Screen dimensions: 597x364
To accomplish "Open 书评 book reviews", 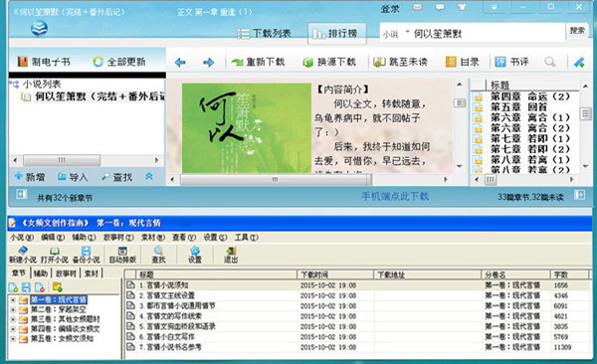I will point(511,62).
